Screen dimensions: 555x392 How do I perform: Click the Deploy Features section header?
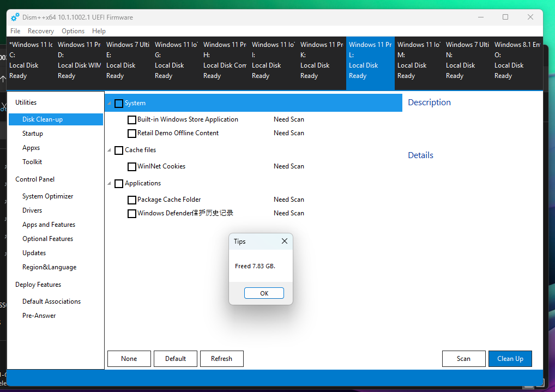(38, 285)
